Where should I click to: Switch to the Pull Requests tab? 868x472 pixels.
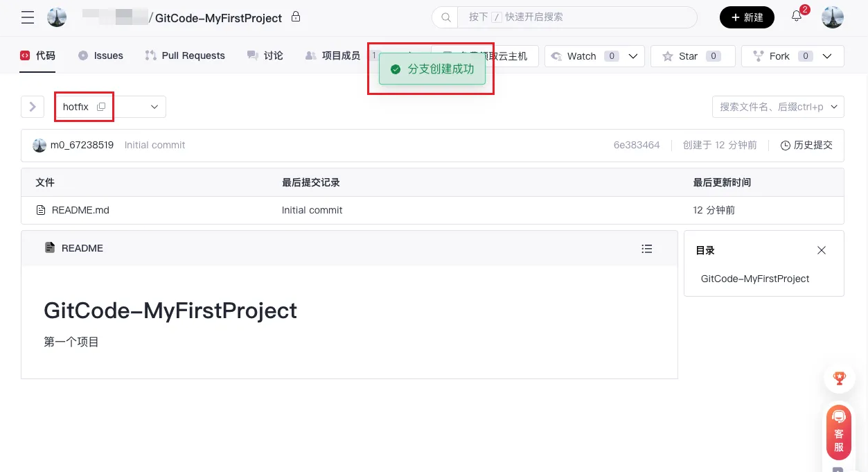[185, 55]
